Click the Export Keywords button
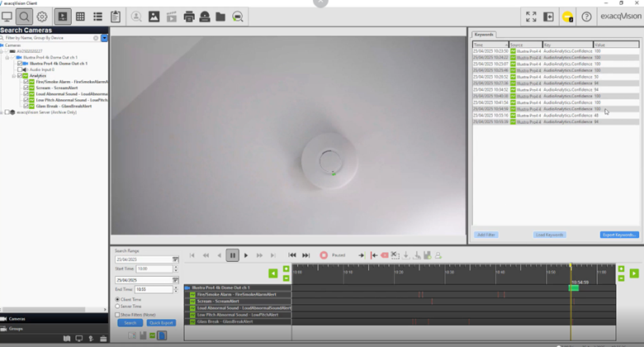 618,235
